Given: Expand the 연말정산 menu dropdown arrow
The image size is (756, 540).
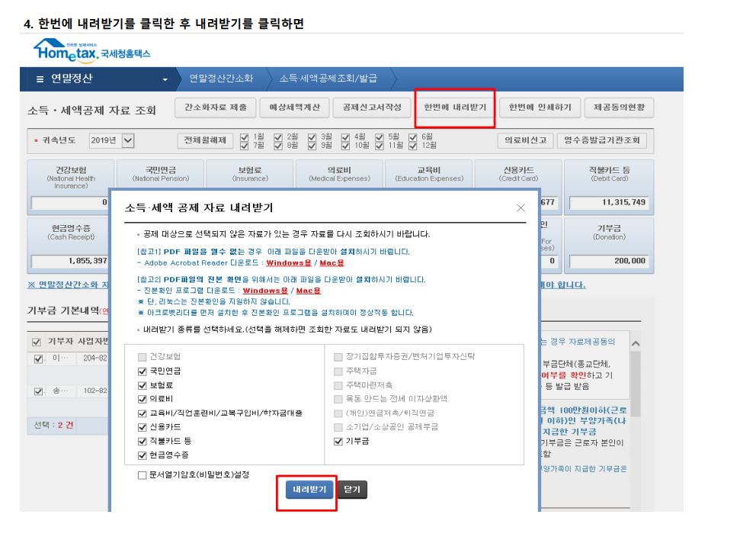Looking at the screenshot, I should [165, 80].
